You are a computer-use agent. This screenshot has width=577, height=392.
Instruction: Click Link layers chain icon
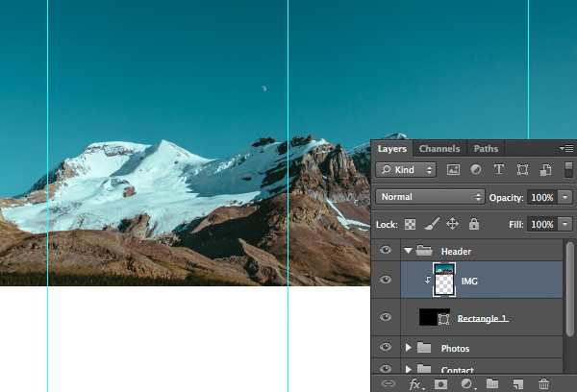[x=388, y=384]
